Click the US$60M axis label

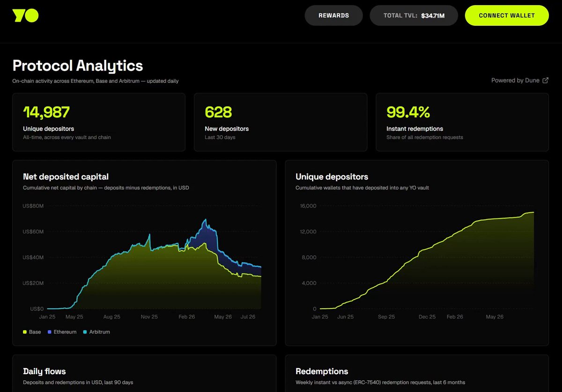click(x=33, y=232)
